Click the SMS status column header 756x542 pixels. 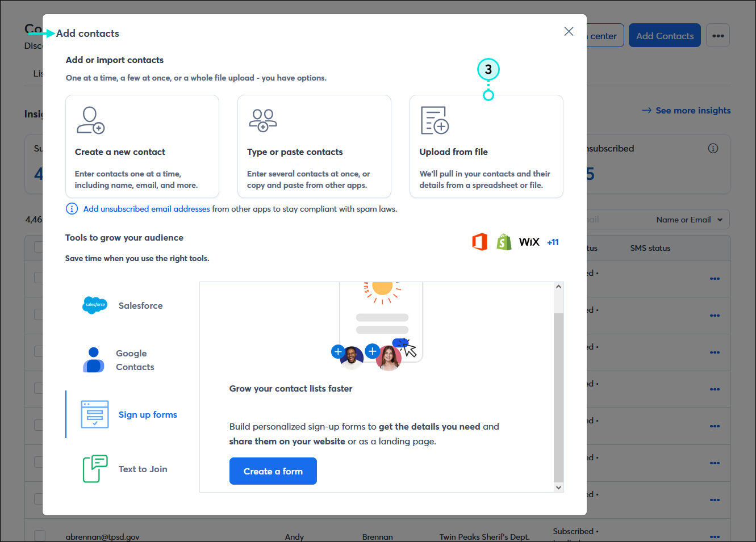point(650,248)
